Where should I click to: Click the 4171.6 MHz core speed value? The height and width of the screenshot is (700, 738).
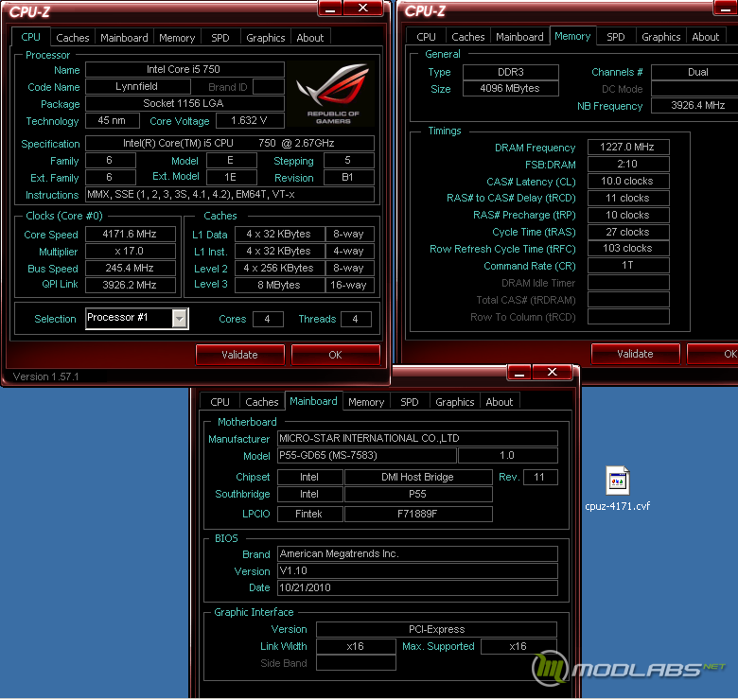pos(131,234)
